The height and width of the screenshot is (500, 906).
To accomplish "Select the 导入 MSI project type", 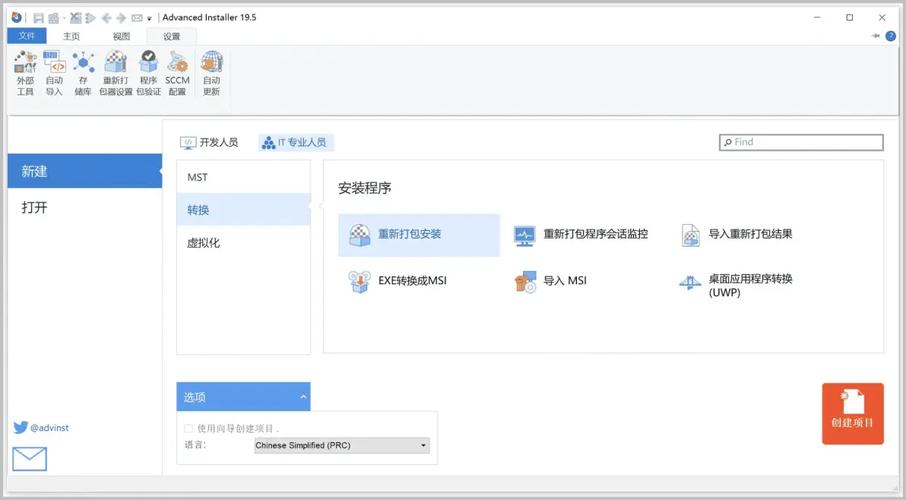I will (x=550, y=282).
